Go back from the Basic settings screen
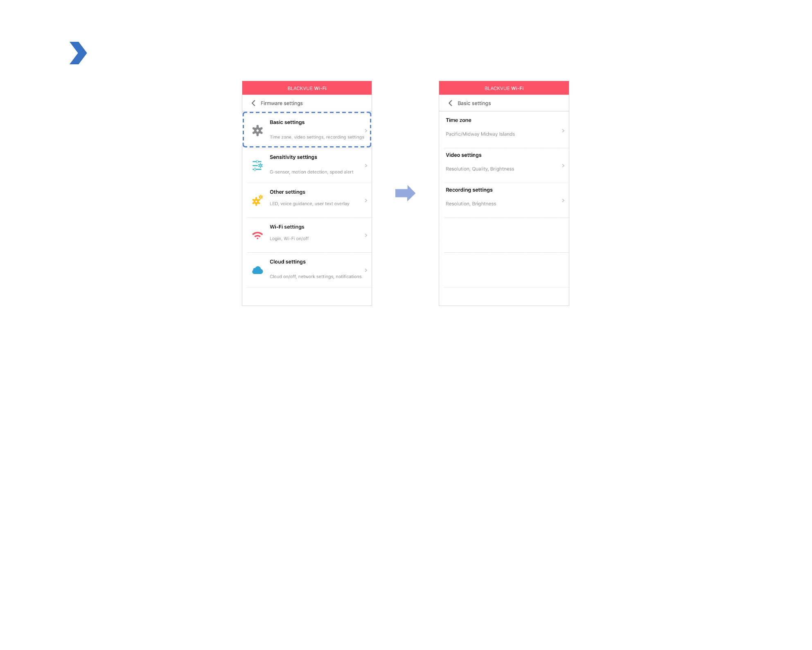 click(x=450, y=103)
